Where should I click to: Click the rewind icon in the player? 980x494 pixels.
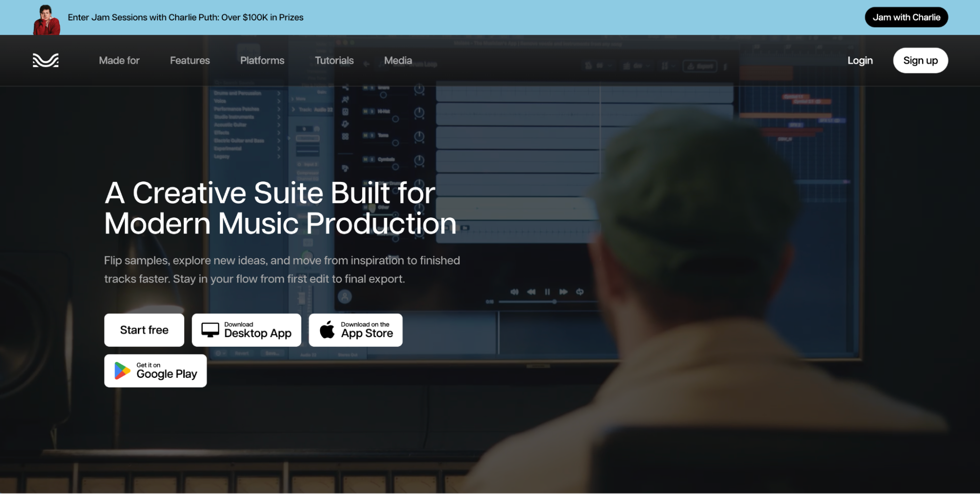tap(531, 292)
